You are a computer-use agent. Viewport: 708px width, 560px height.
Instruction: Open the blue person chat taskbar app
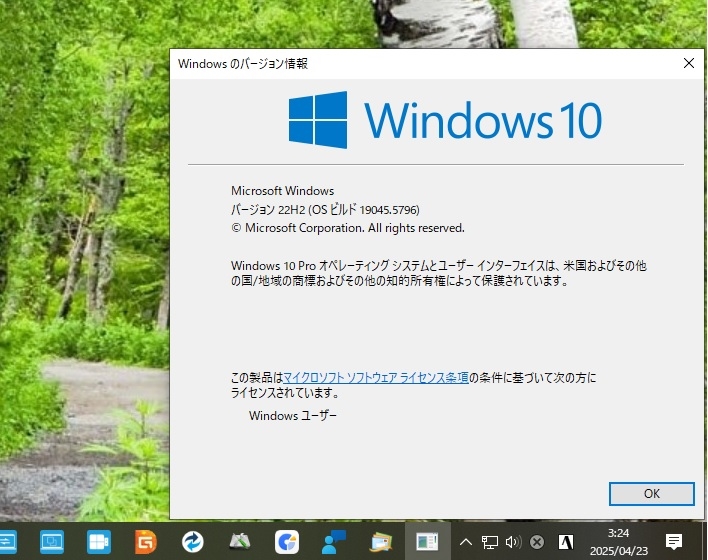(334, 541)
